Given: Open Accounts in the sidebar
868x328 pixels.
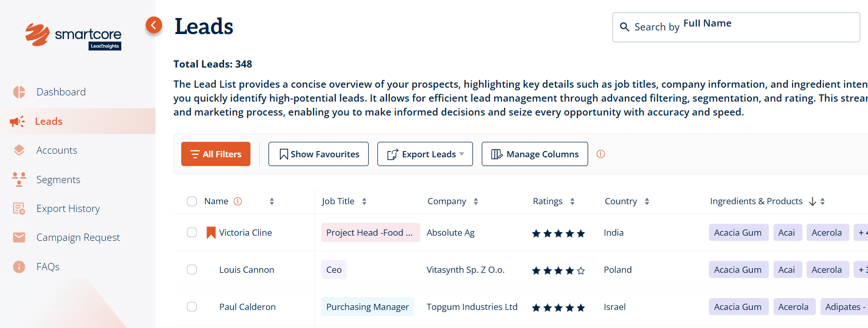Looking at the screenshot, I should point(57,150).
